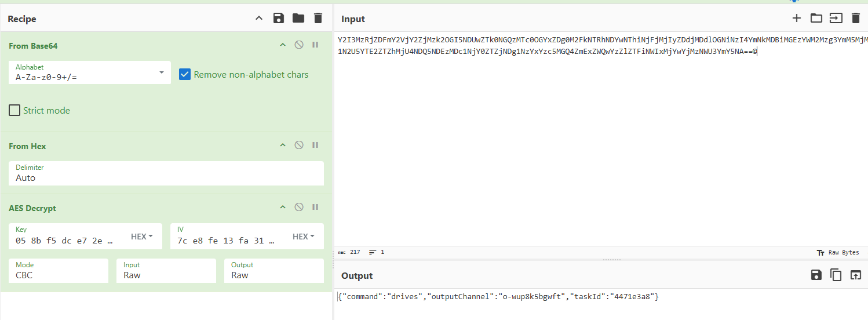Toggle Remove non-alphabet chars checkbox
The width and height of the screenshot is (868, 320).
click(185, 74)
